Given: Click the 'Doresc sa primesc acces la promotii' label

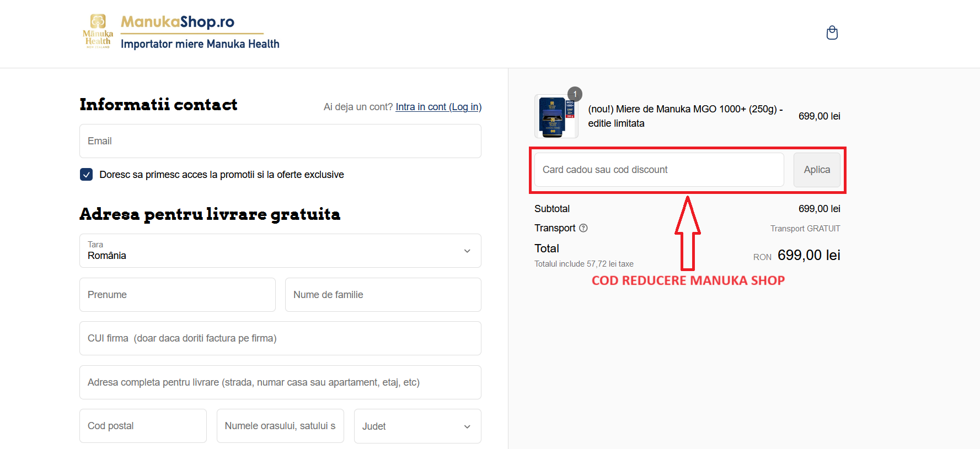Looking at the screenshot, I should 222,175.
